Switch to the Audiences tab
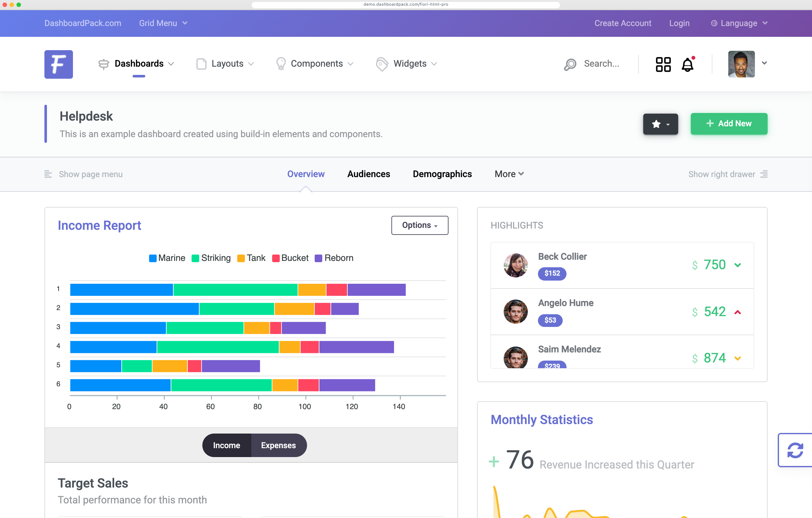 pyautogui.click(x=369, y=174)
